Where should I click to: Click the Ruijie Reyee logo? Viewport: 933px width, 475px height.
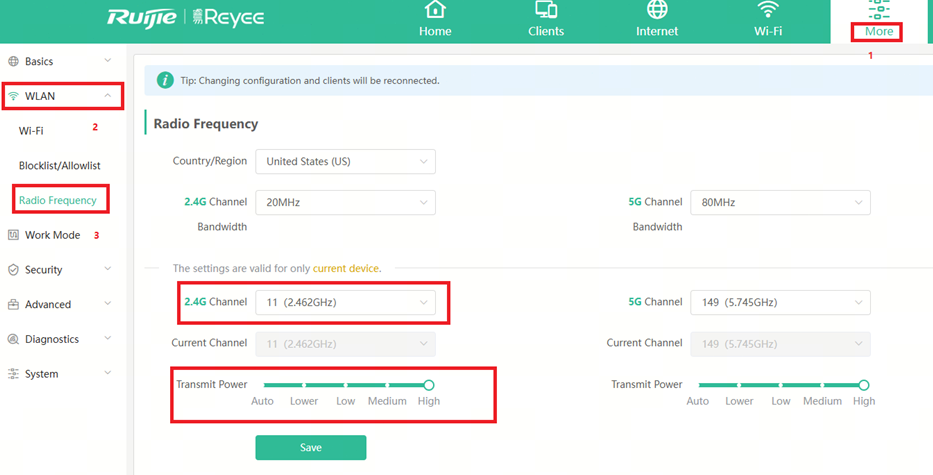(x=186, y=19)
